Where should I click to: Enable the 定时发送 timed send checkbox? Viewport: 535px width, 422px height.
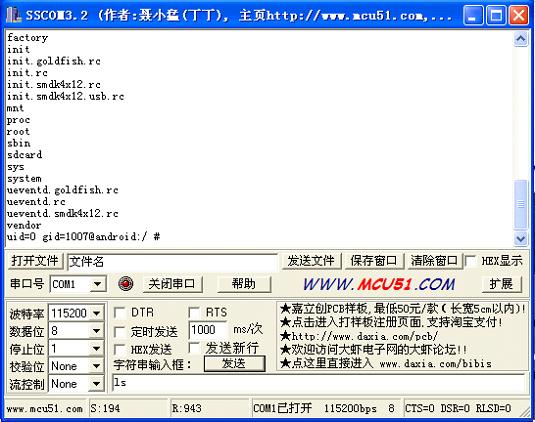(119, 332)
